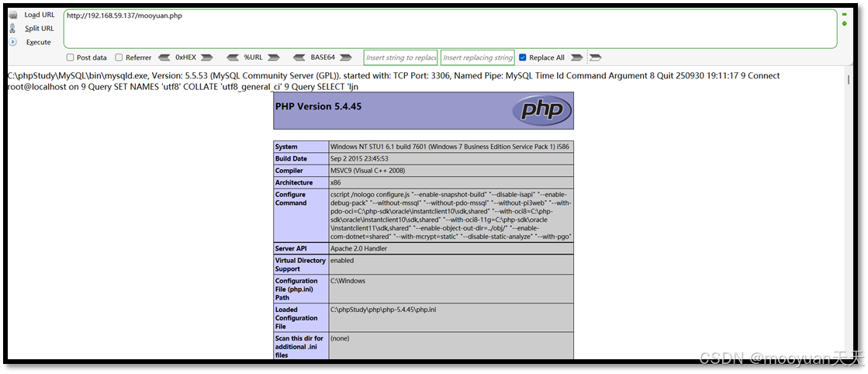The width and height of the screenshot is (868, 374).
Task: Decode hex with arrow left of 0xHEX
Action: tap(164, 57)
